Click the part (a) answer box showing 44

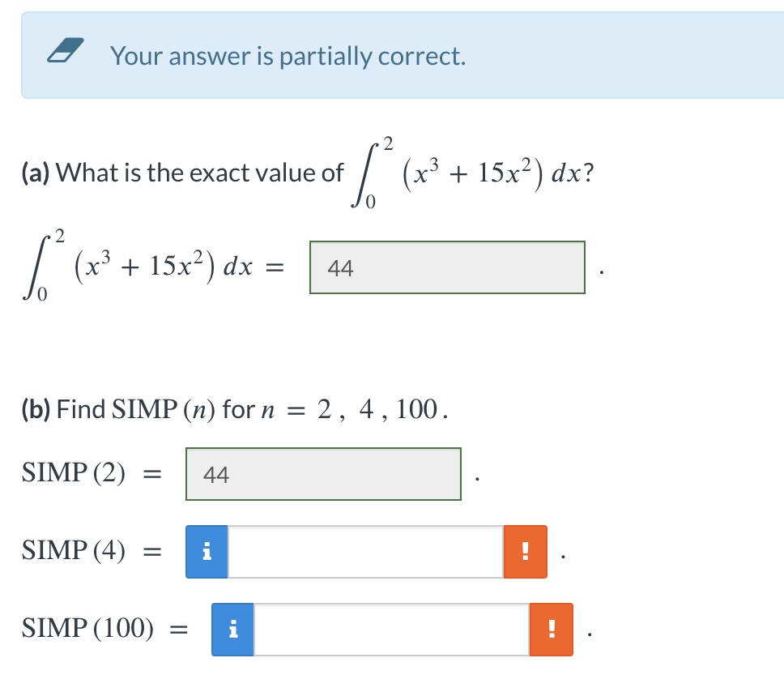(446, 268)
